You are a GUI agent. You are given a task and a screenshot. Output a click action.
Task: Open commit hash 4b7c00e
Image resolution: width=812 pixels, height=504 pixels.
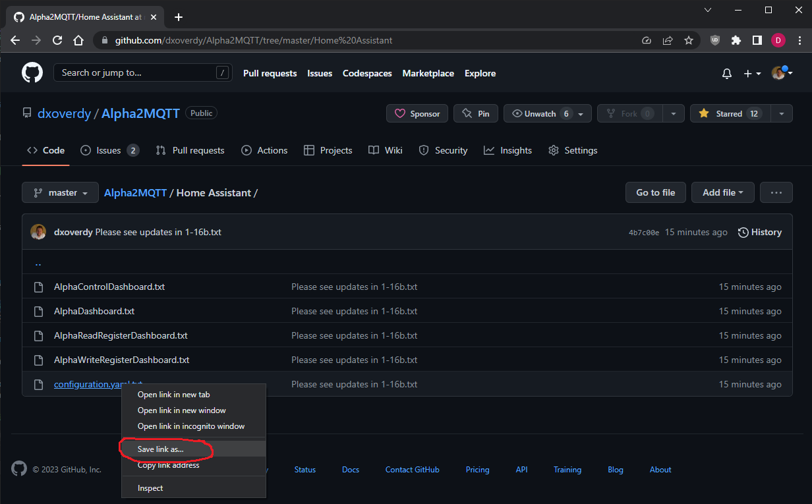point(644,233)
